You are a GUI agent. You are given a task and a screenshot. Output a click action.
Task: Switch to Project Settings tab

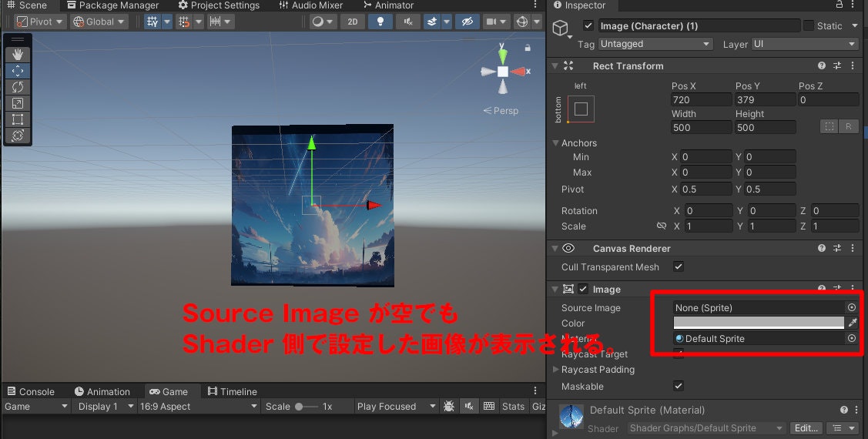[219, 5]
